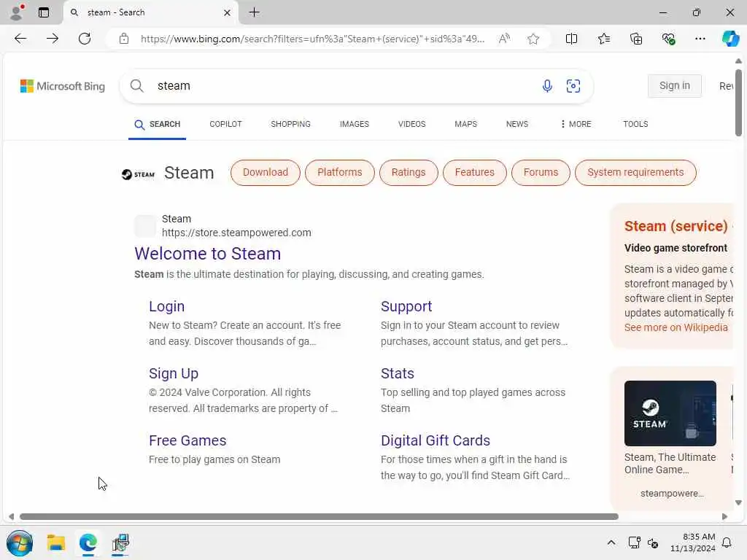The image size is (747, 560).
Task: Open browser essentials heart icon
Action: click(x=668, y=39)
